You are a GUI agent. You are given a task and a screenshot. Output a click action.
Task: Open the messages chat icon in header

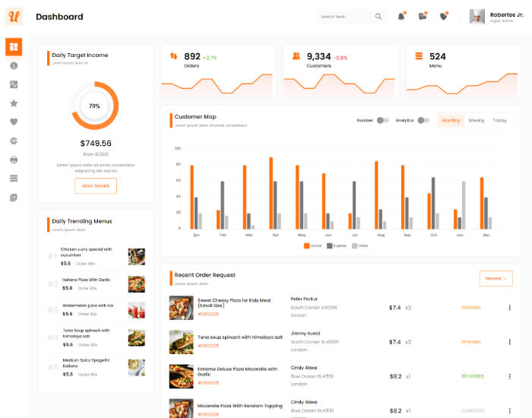(x=423, y=17)
